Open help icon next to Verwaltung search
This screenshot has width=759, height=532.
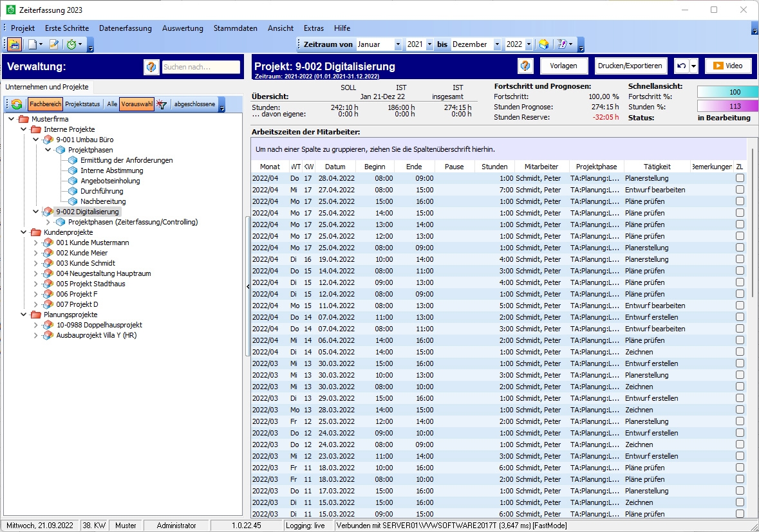pyautogui.click(x=151, y=66)
